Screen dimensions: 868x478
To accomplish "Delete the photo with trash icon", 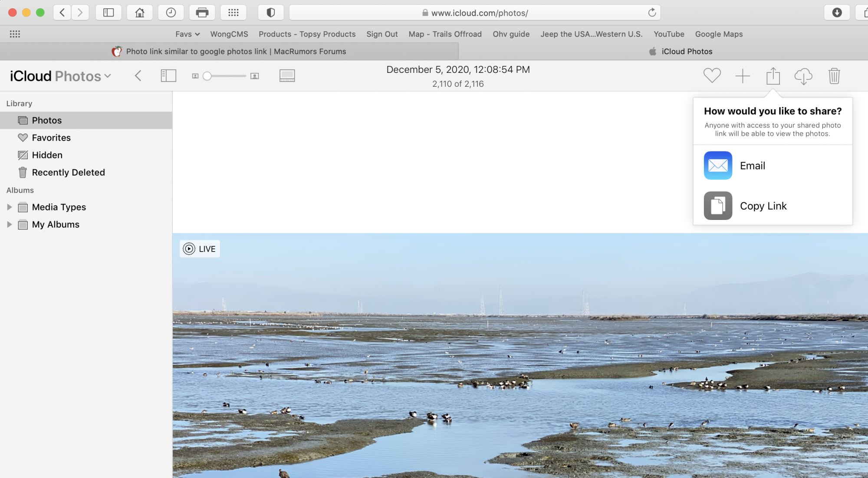I will coord(834,76).
